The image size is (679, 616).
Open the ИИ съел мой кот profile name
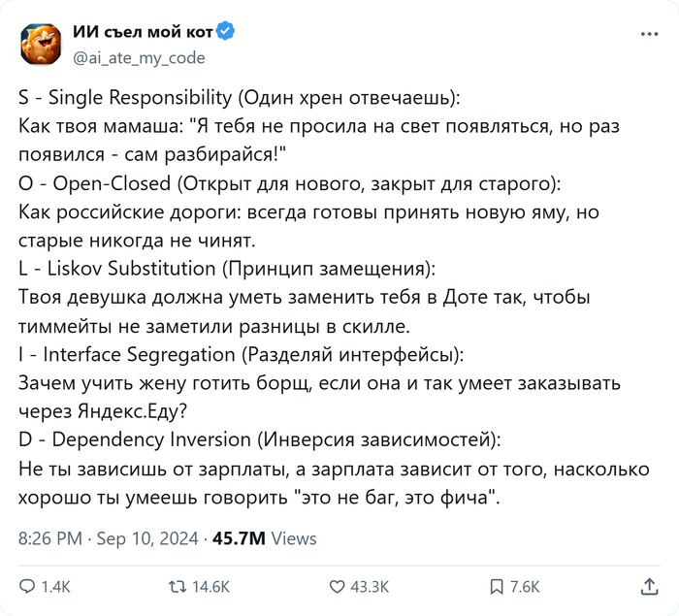143,32
